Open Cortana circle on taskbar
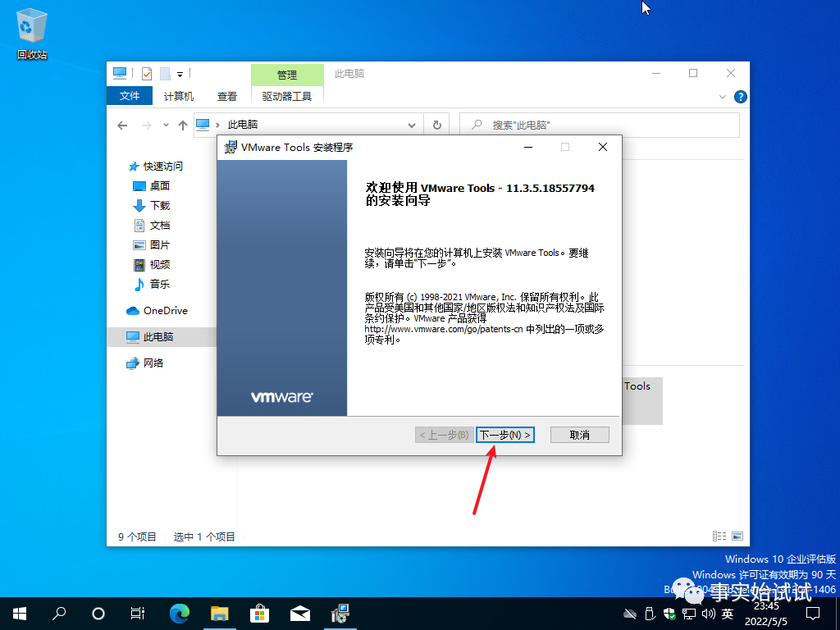This screenshot has height=630, width=840. click(98, 614)
